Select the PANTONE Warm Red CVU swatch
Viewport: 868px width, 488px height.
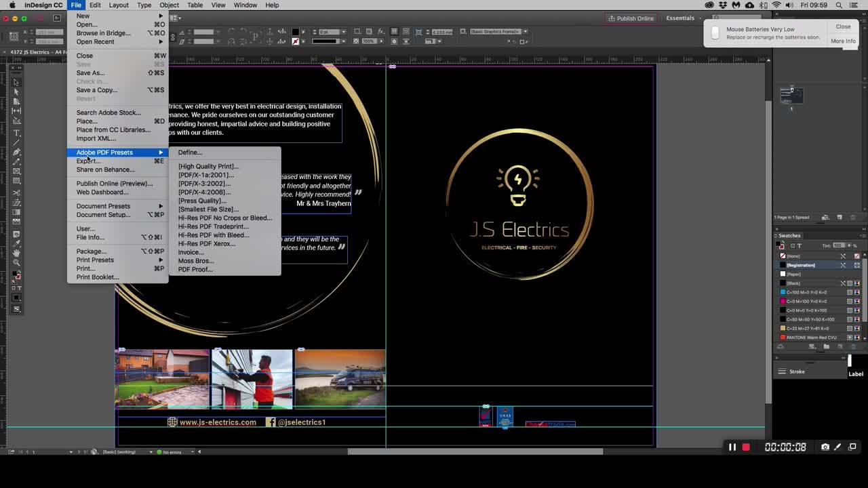point(819,338)
